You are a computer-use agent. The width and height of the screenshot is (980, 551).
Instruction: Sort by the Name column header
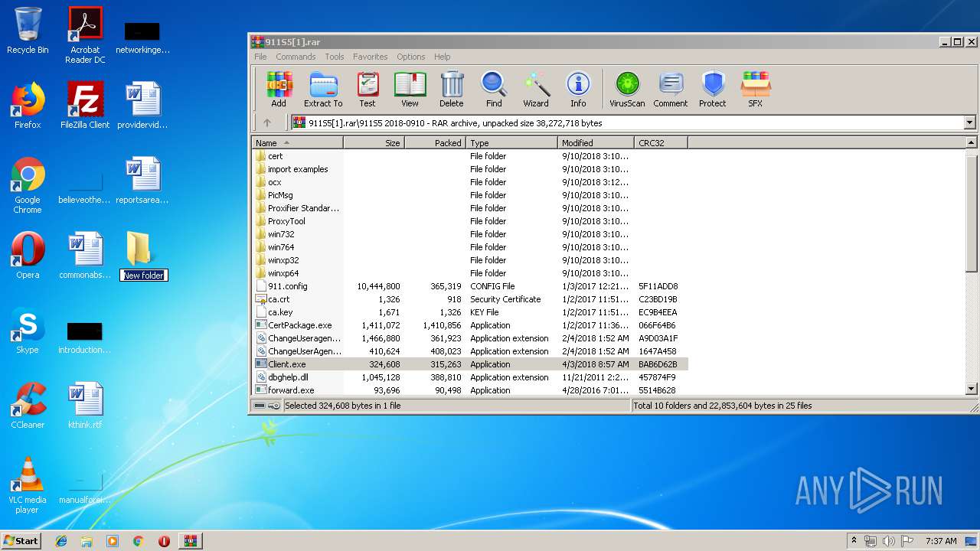click(297, 142)
